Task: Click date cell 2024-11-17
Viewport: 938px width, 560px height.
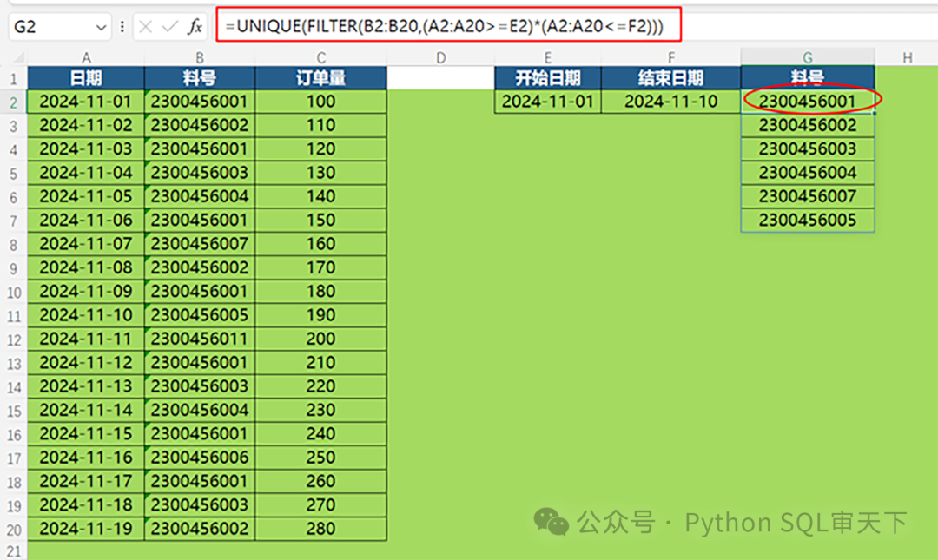Action: tap(86, 481)
